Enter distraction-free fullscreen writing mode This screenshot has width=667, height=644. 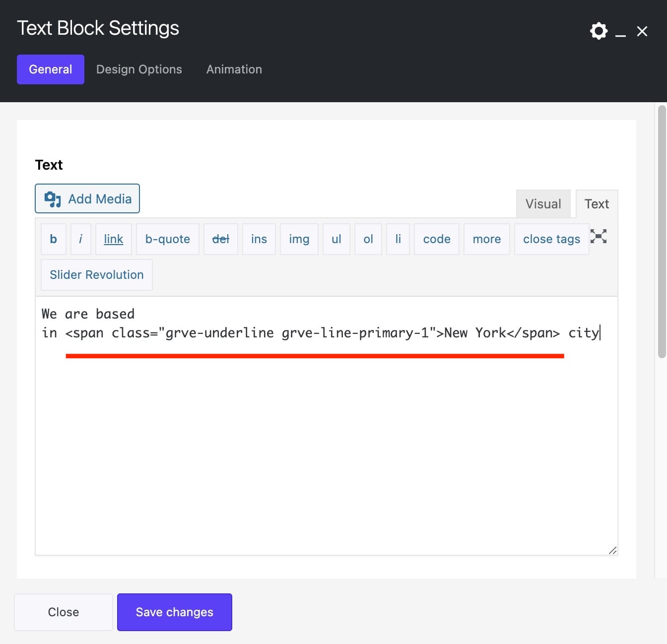pos(599,237)
